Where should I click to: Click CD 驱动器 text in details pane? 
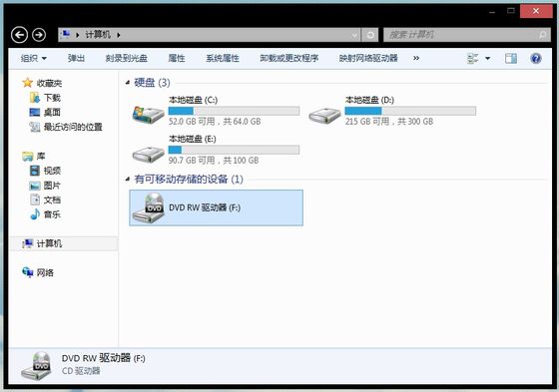tap(81, 371)
